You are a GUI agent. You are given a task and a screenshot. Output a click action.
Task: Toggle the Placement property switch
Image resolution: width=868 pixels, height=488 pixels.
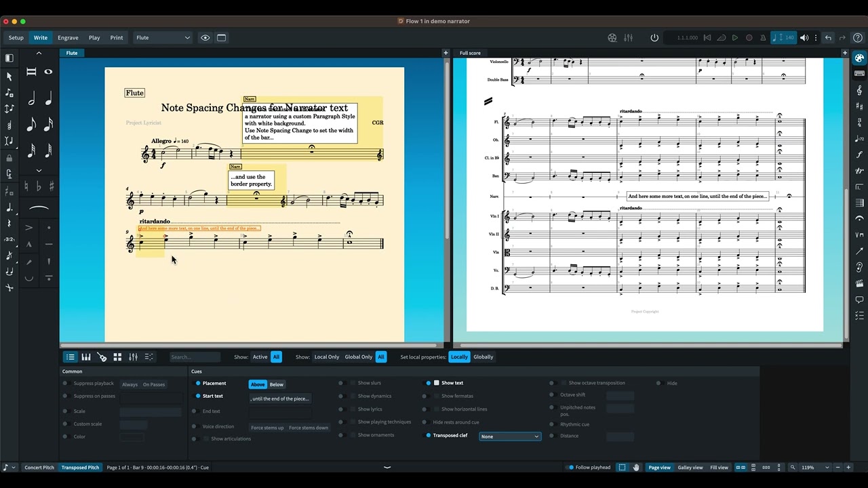(x=198, y=384)
